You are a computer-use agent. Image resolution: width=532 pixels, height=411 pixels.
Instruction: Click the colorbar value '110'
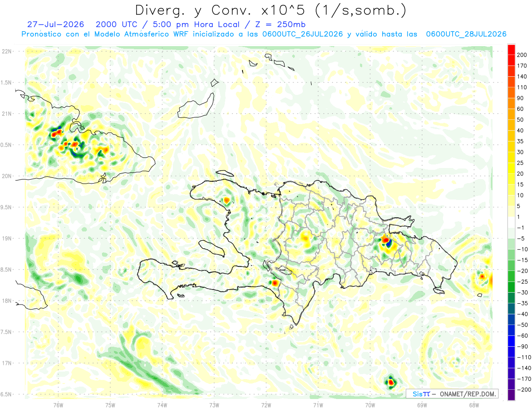pos(522,87)
